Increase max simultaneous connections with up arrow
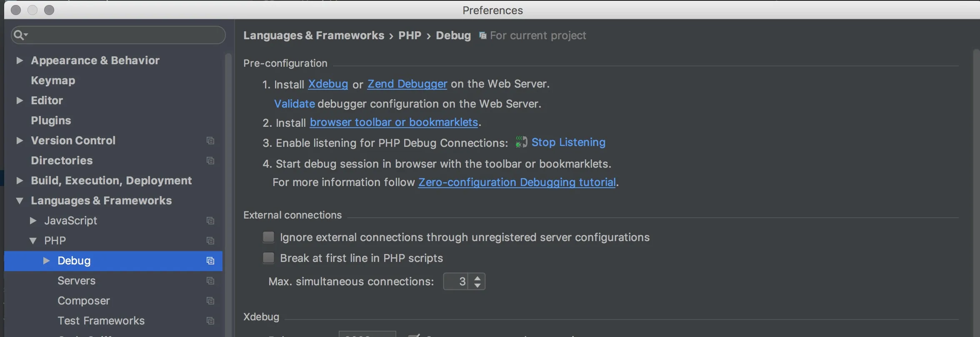Viewport: 980px width, 337px height. [477, 277]
